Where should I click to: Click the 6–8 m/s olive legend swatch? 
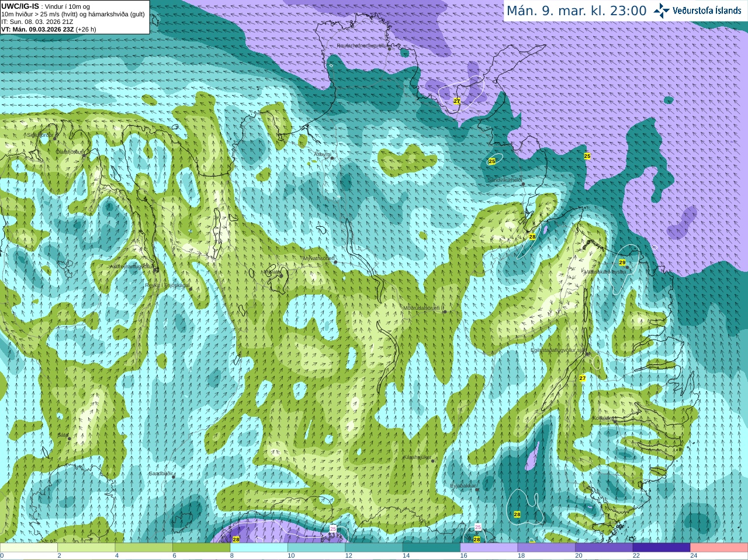tap(202, 548)
